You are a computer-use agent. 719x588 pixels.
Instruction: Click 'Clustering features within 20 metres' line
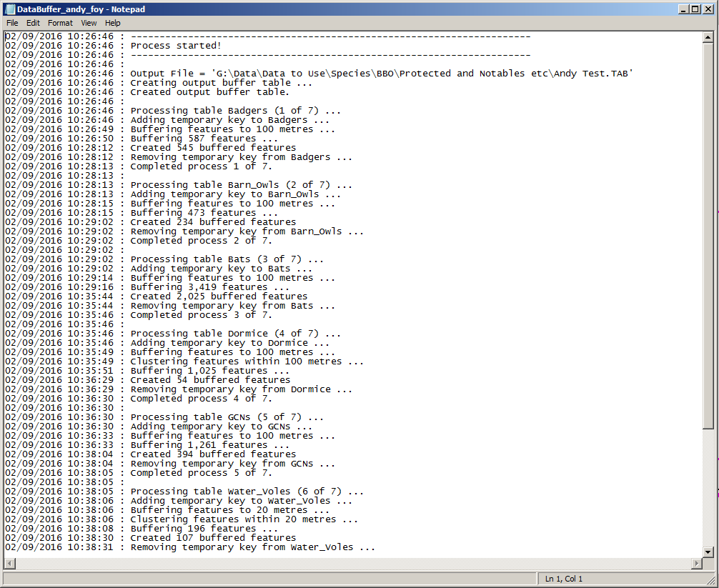click(x=244, y=519)
